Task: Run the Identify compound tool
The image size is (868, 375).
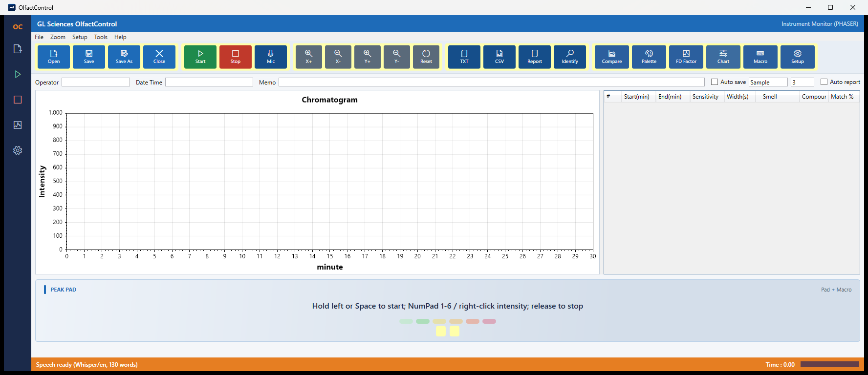Action: pyautogui.click(x=570, y=57)
